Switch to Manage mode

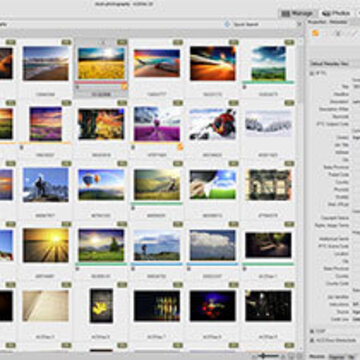point(297,14)
